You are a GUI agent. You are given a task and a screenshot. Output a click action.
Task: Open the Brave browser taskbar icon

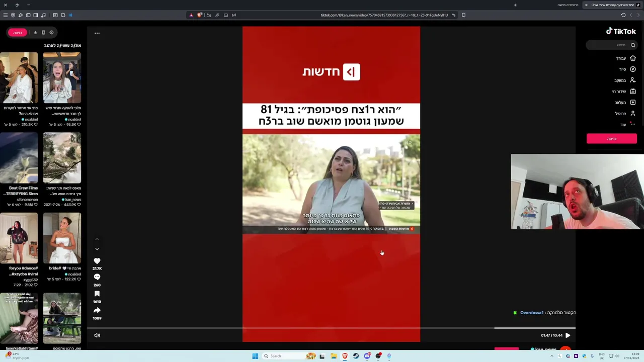click(x=345, y=356)
